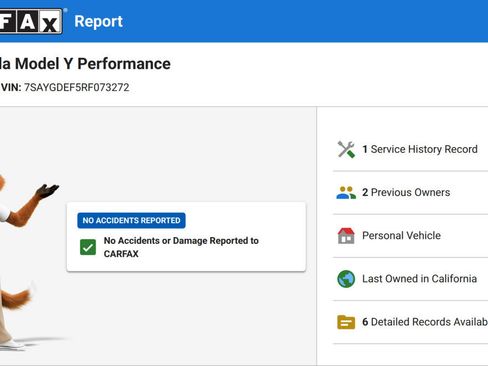Screen dimensions: 488x366
Task: Click the green checkmark box
Action: (x=88, y=247)
